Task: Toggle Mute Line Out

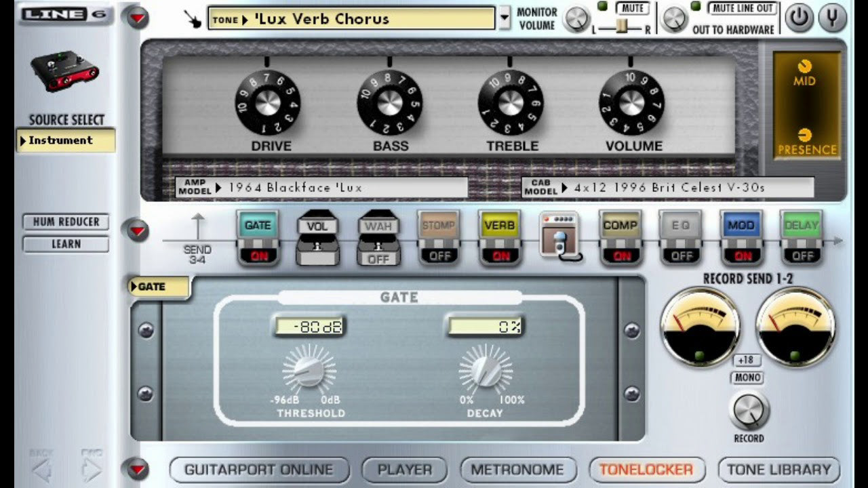Action: [743, 8]
